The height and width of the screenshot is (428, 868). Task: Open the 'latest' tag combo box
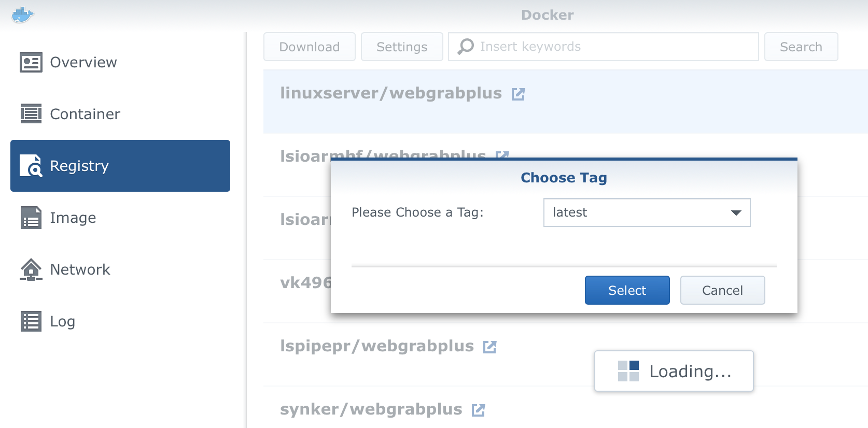click(647, 212)
